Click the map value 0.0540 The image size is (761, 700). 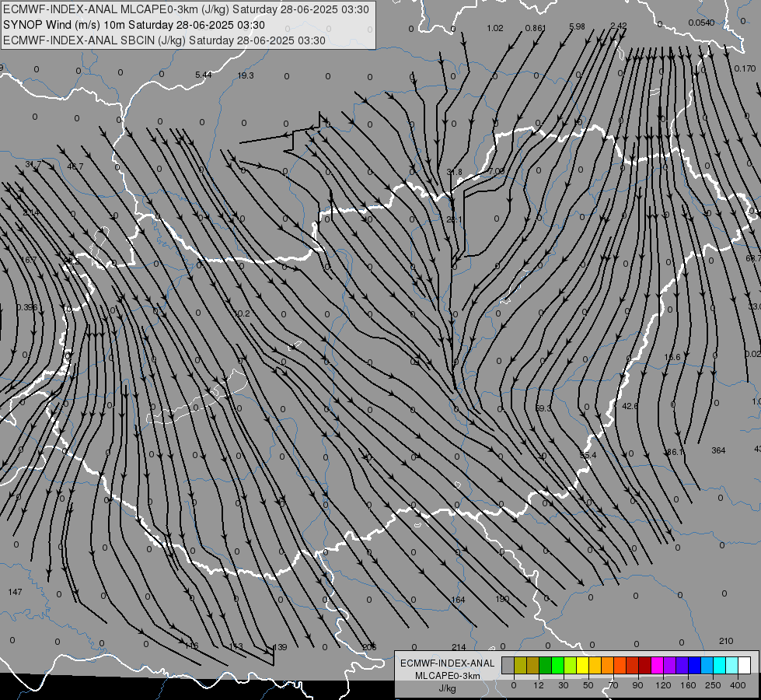pyautogui.click(x=701, y=23)
